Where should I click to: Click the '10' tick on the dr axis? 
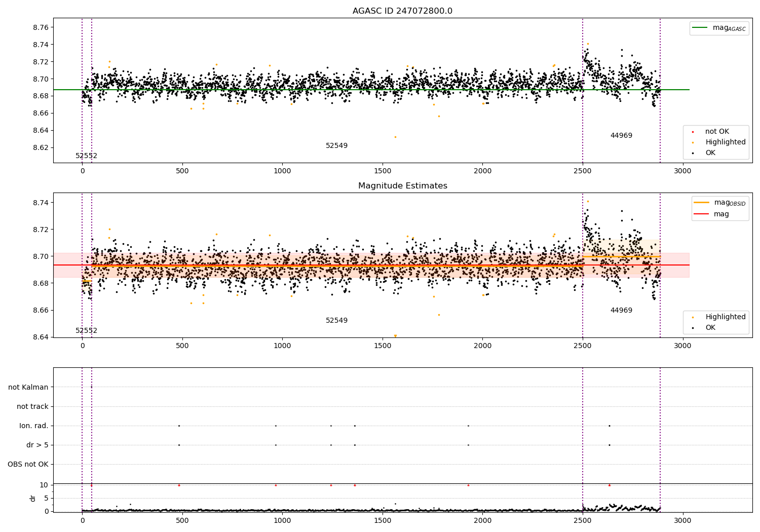[x=44, y=485]
